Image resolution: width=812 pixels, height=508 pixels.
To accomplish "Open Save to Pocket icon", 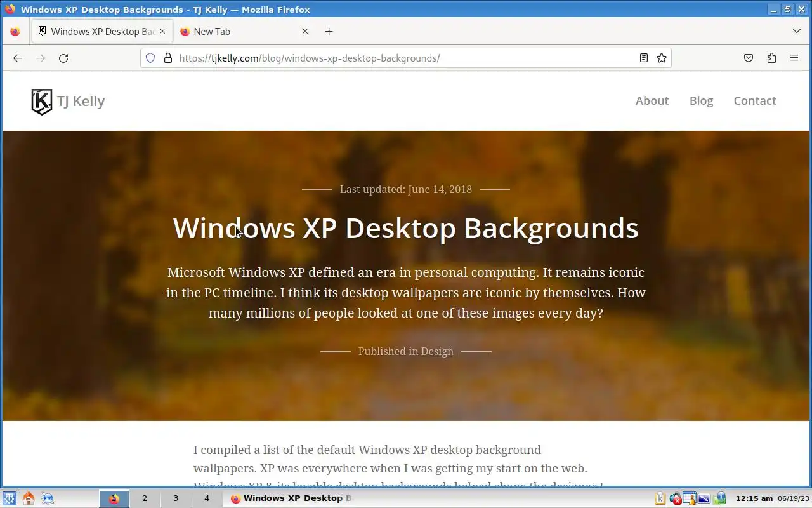I will tap(749, 58).
